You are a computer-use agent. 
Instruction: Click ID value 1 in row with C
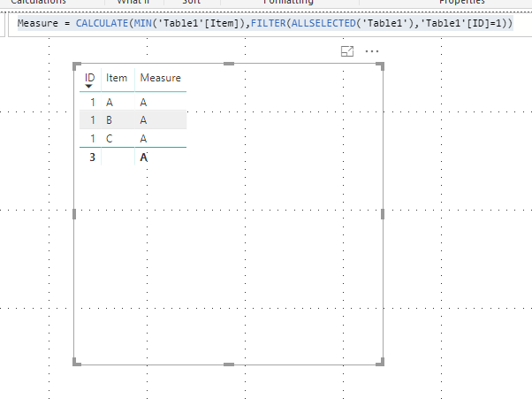tap(92, 139)
